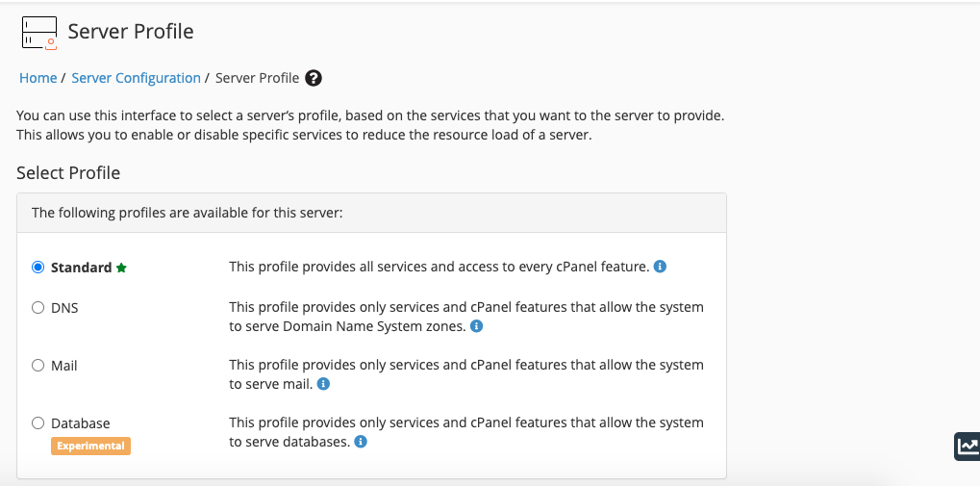Select the Mail profile radio button
980x486 pixels.
(x=38, y=366)
